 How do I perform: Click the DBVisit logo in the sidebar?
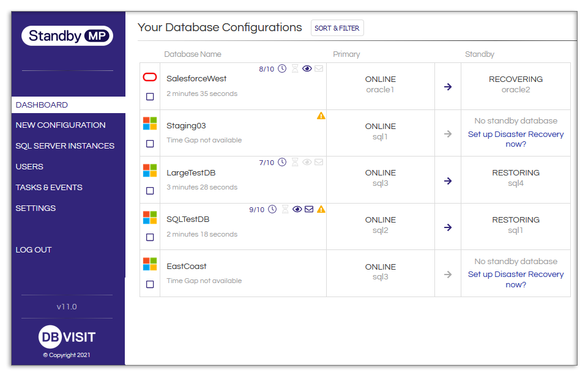click(67, 337)
